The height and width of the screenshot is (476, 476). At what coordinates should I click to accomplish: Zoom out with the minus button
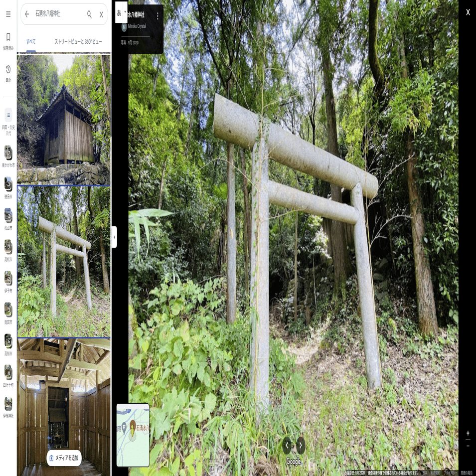click(468, 446)
